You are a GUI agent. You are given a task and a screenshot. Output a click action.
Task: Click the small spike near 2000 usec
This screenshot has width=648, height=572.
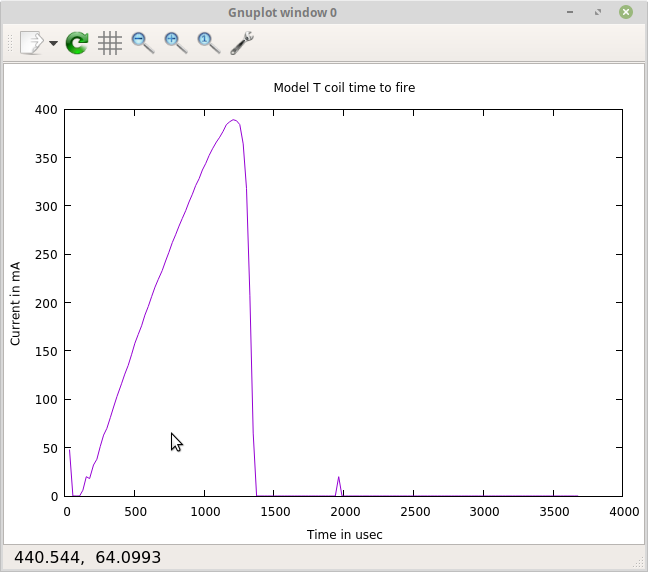(339, 478)
